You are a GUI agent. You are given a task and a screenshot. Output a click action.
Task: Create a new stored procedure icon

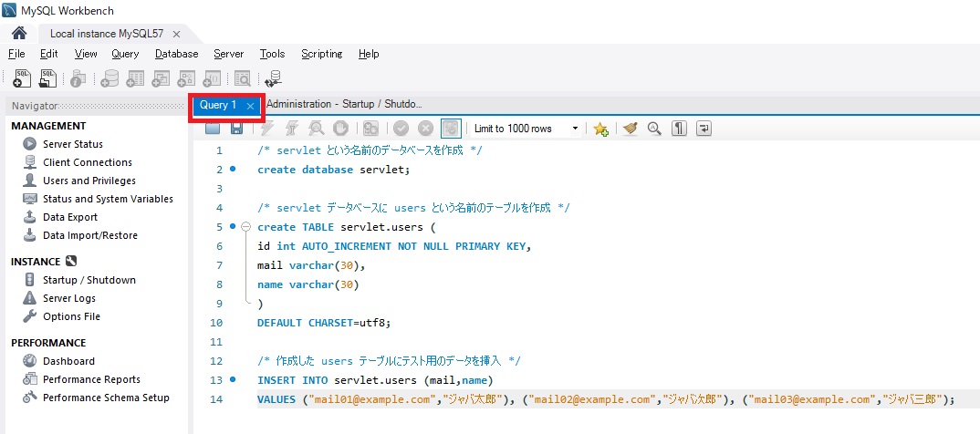tap(187, 78)
